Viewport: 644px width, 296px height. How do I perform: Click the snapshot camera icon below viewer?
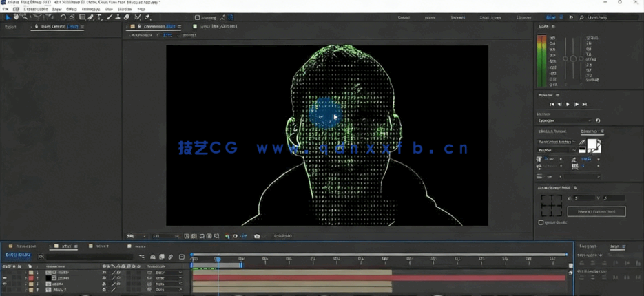tap(257, 236)
